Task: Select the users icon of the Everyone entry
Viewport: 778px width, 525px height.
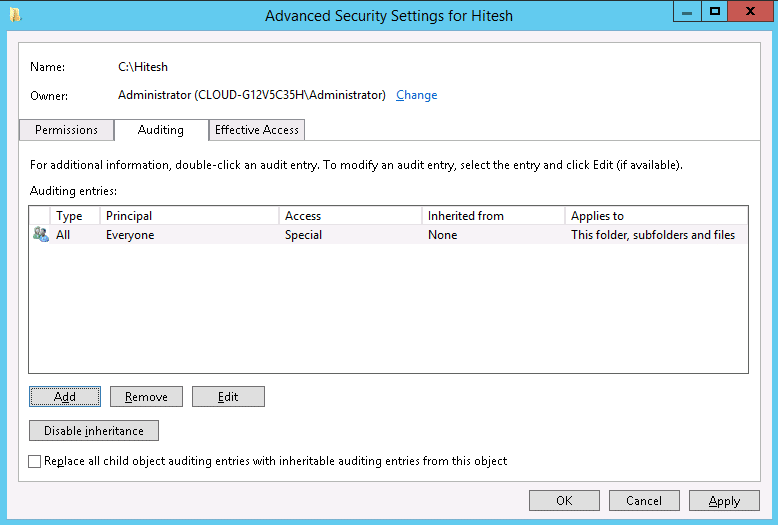Action: point(41,234)
